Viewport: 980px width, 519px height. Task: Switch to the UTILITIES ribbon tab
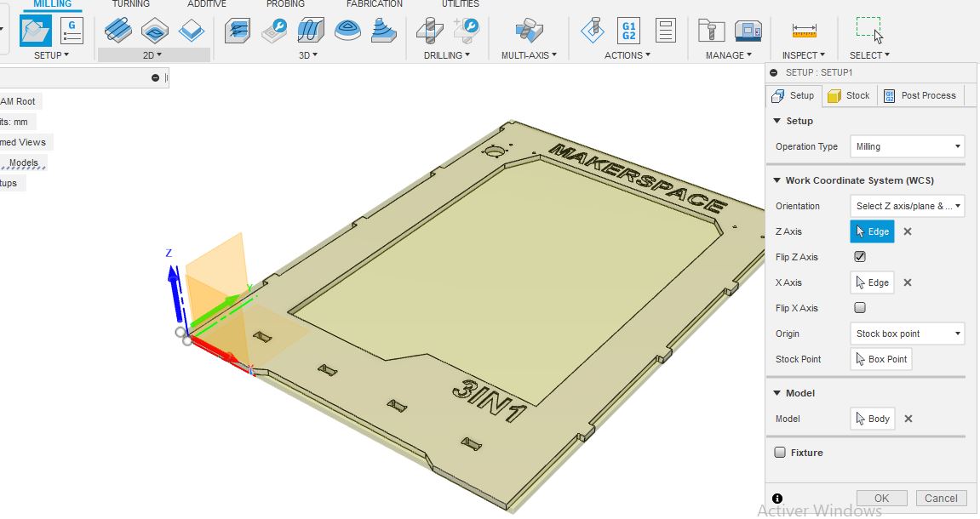coord(461,4)
